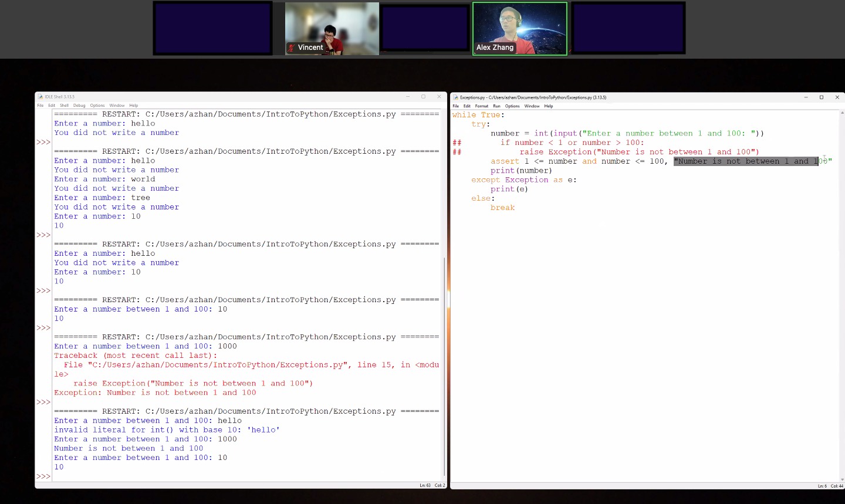Click the IDLE Shell vertical scrollbar thumb
The width and height of the screenshot is (845, 504).
coord(445,367)
